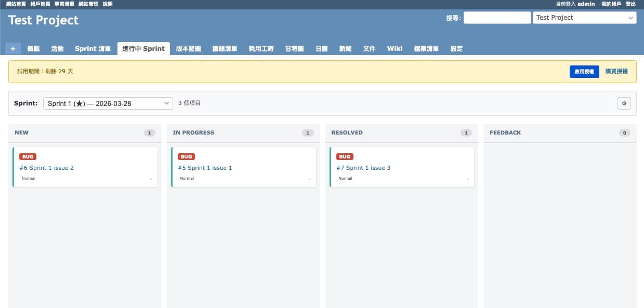Click the count badge on the NEW column
644x308 pixels.
coord(149,132)
